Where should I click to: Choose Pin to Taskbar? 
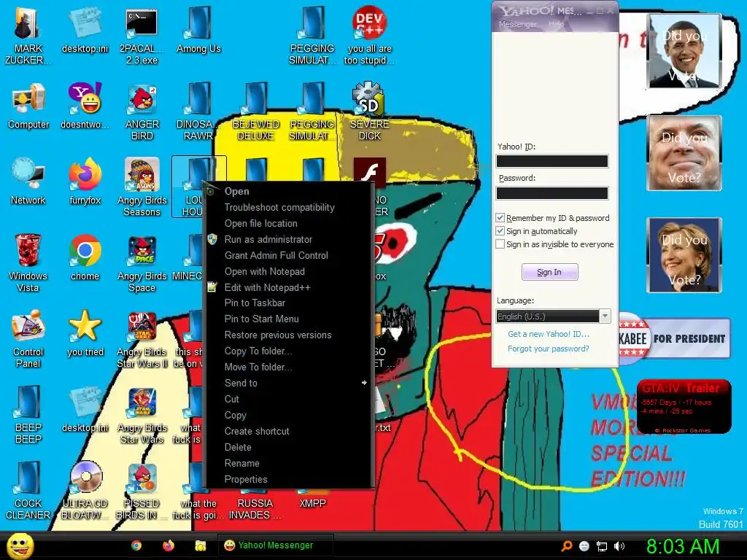pos(289,303)
